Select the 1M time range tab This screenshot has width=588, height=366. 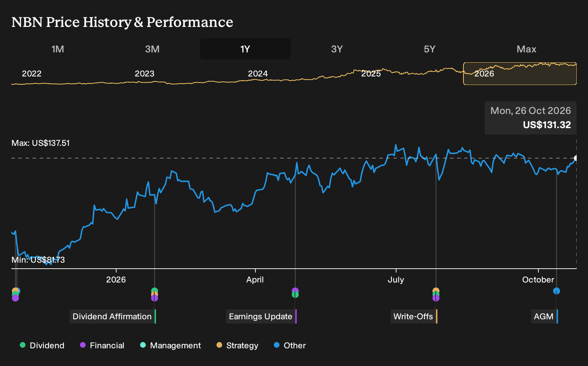click(58, 49)
